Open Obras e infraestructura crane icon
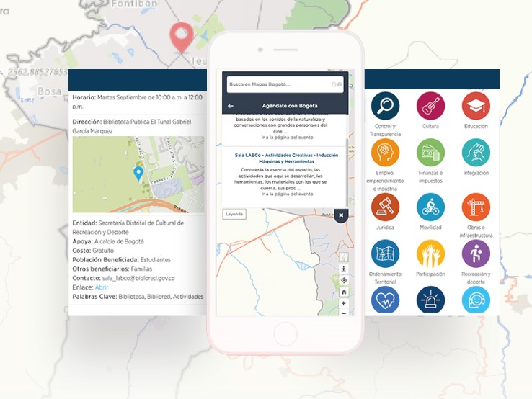Screen dimensions: 532x399 pyautogui.click(x=476, y=207)
